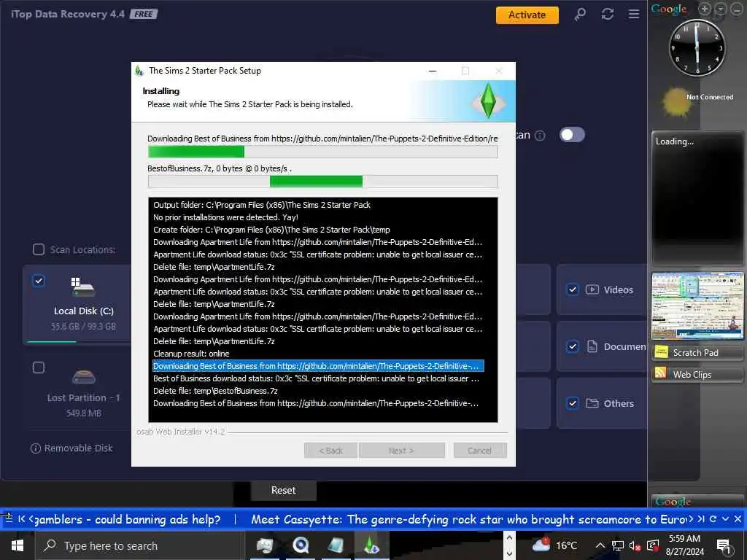Click the analog clock gadget
Image resolution: width=747 pixels, height=560 pixels.
pyautogui.click(x=697, y=47)
